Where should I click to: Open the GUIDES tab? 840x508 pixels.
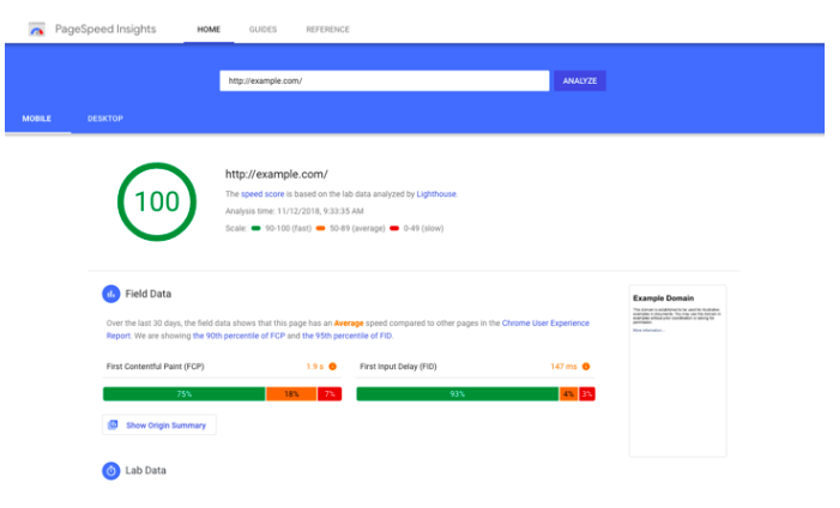(x=263, y=29)
